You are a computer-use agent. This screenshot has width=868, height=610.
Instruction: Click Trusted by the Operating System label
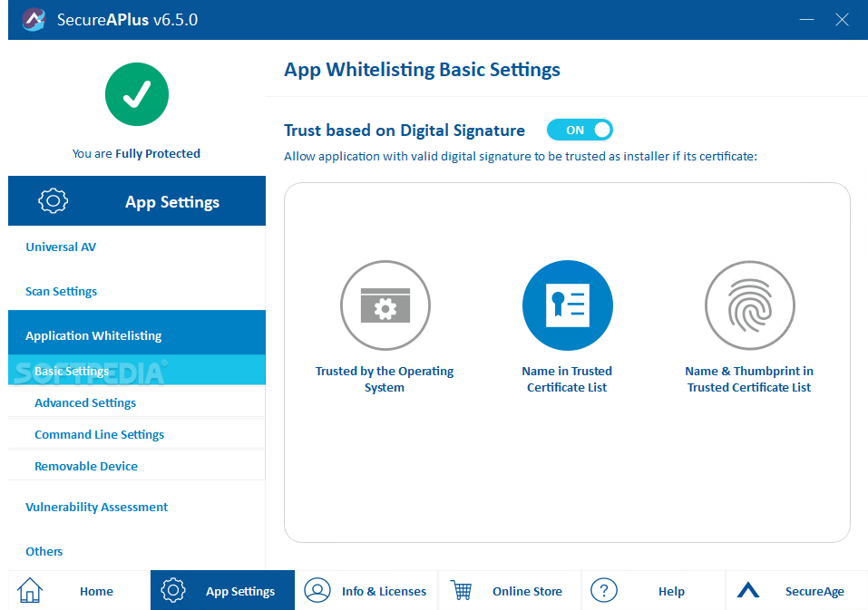[385, 379]
